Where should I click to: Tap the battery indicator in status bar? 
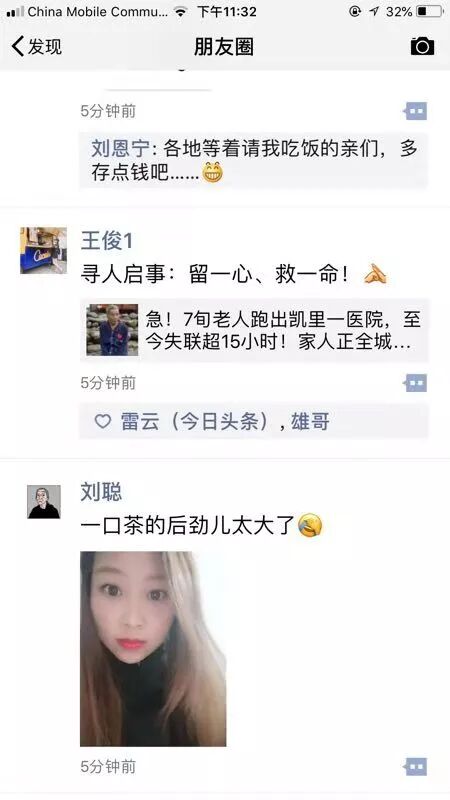point(430,11)
